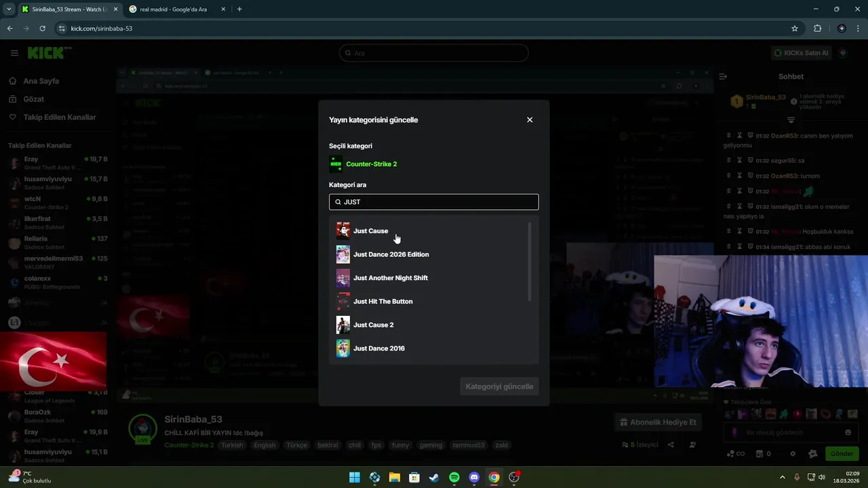Open the emoji picker in chat

(848, 432)
